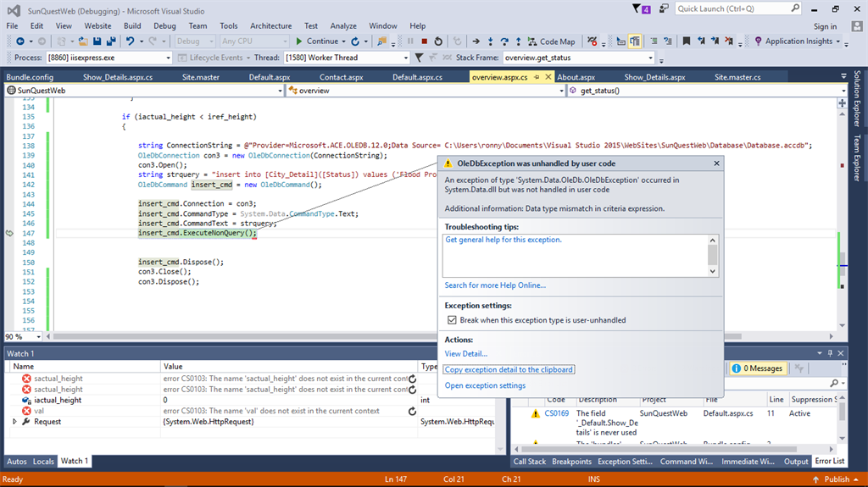
Task: Switch to the Show_Details.aspx.cs tab
Action: (118, 77)
